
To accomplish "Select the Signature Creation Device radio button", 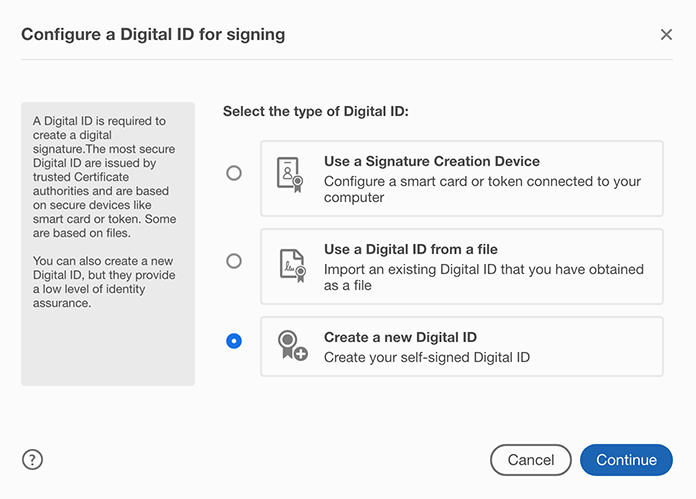I will click(234, 173).
